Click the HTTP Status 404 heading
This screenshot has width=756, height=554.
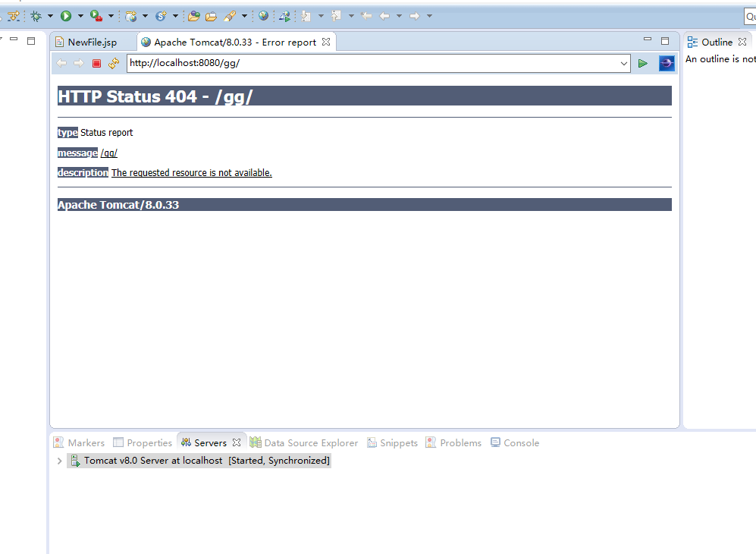click(x=155, y=96)
